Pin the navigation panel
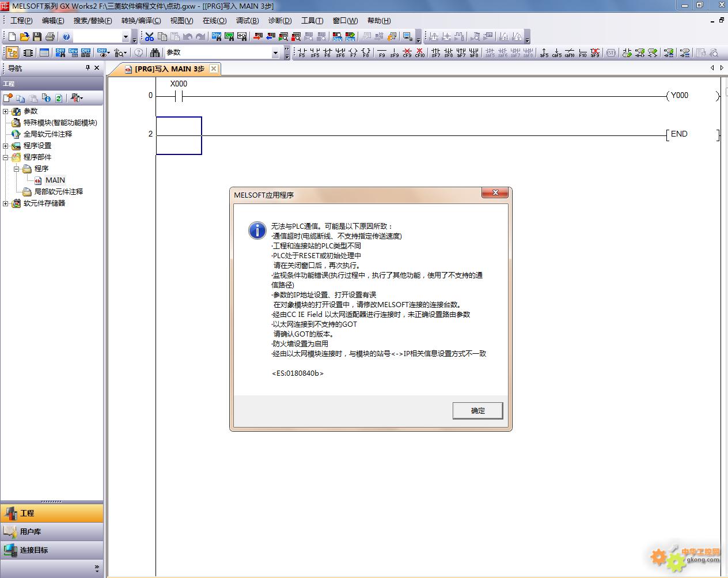The height and width of the screenshot is (578, 728). [x=88, y=67]
